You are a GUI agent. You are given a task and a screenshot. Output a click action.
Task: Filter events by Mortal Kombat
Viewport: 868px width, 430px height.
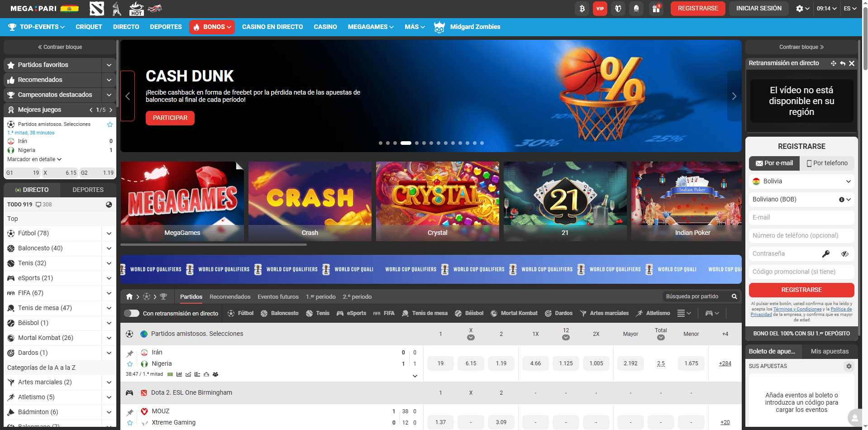pyautogui.click(x=514, y=313)
